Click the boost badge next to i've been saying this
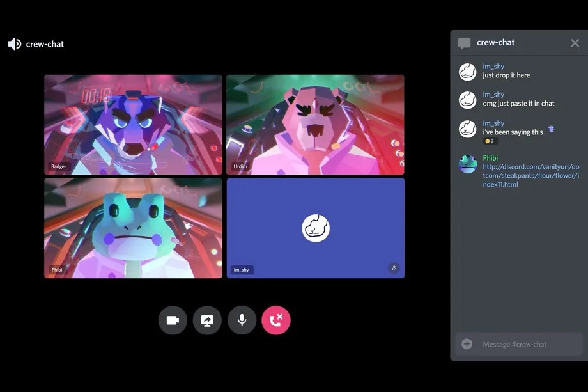The image size is (588, 392). coord(551,129)
